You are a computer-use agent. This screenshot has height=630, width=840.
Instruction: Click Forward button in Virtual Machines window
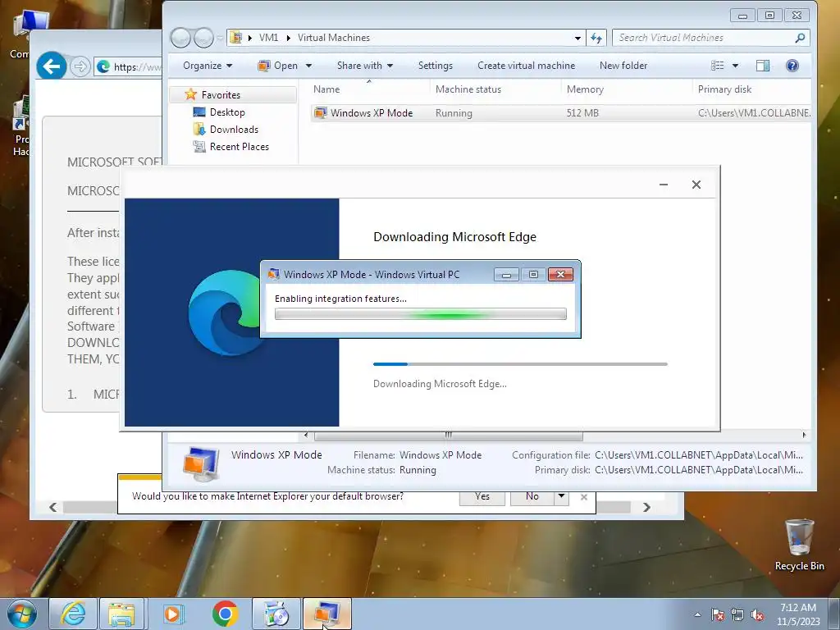pos(203,38)
